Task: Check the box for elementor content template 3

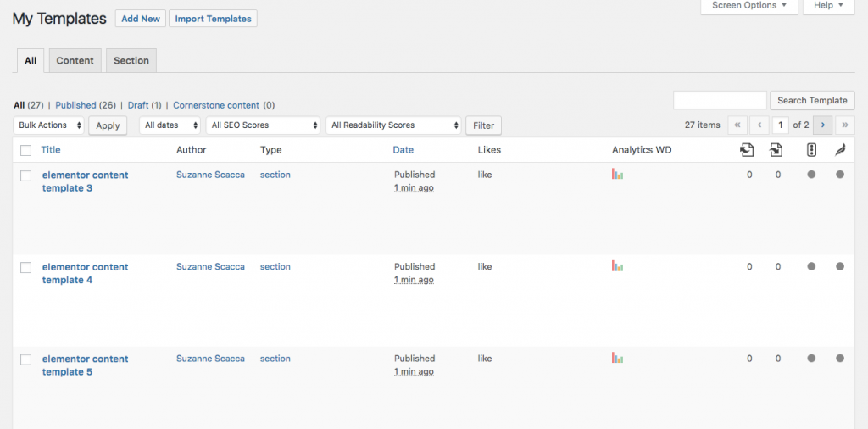Action: tap(26, 175)
